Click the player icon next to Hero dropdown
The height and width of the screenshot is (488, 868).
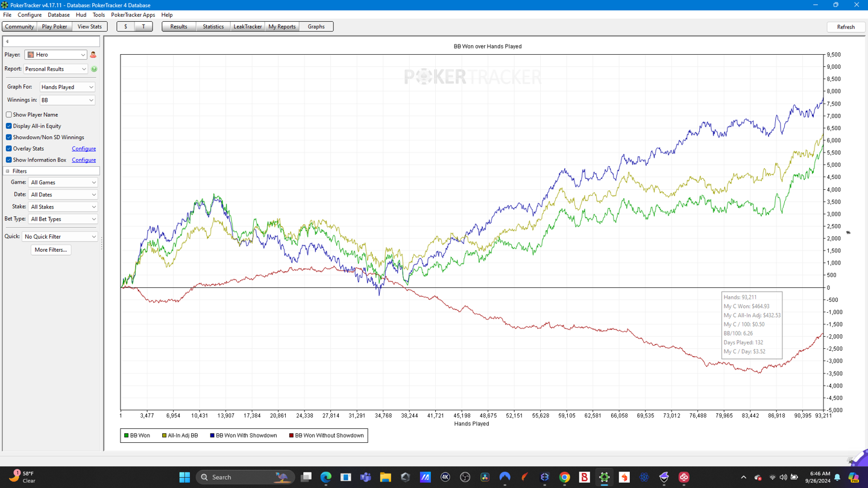coord(93,55)
